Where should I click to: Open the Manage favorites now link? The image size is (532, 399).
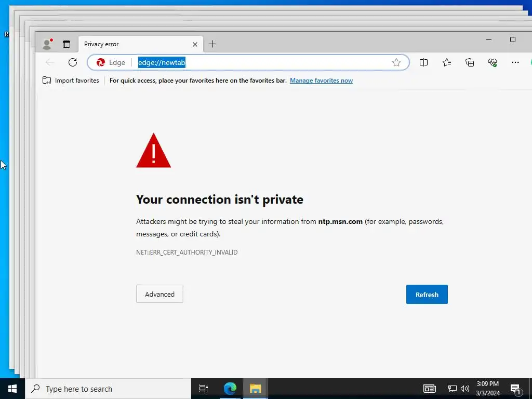pyautogui.click(x=321, y=81)
